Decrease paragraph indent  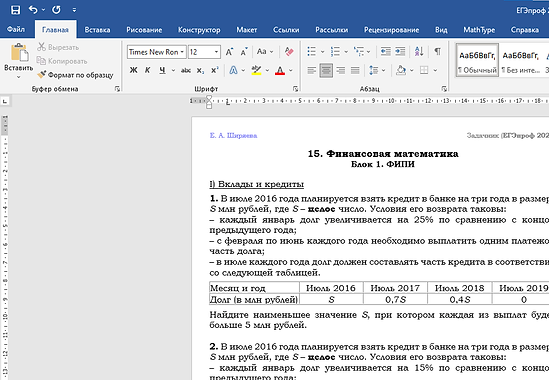[x=385, y=52]
